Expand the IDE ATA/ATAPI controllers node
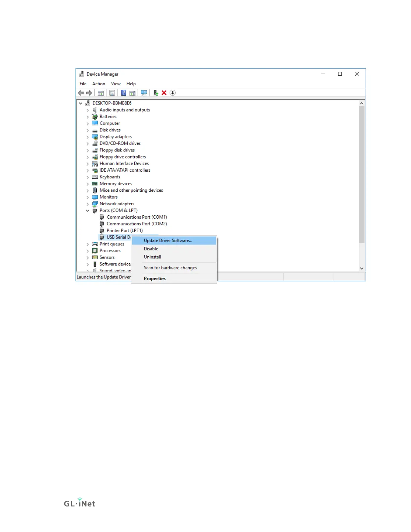 (88, 171)
